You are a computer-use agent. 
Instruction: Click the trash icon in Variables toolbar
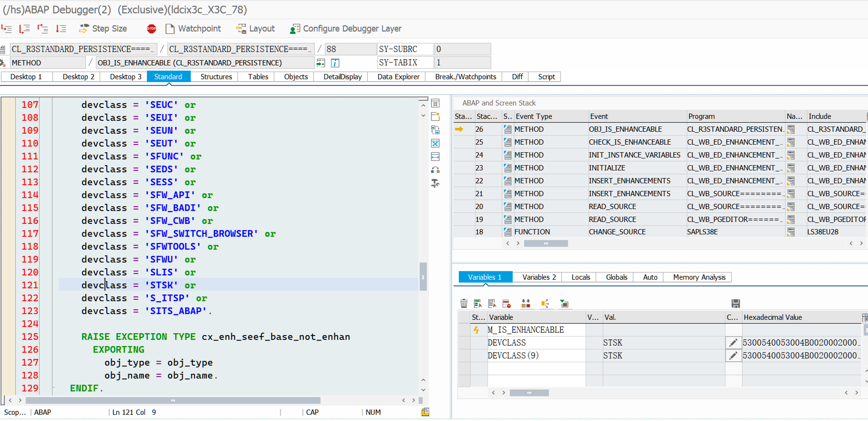(x=464, y=304)
